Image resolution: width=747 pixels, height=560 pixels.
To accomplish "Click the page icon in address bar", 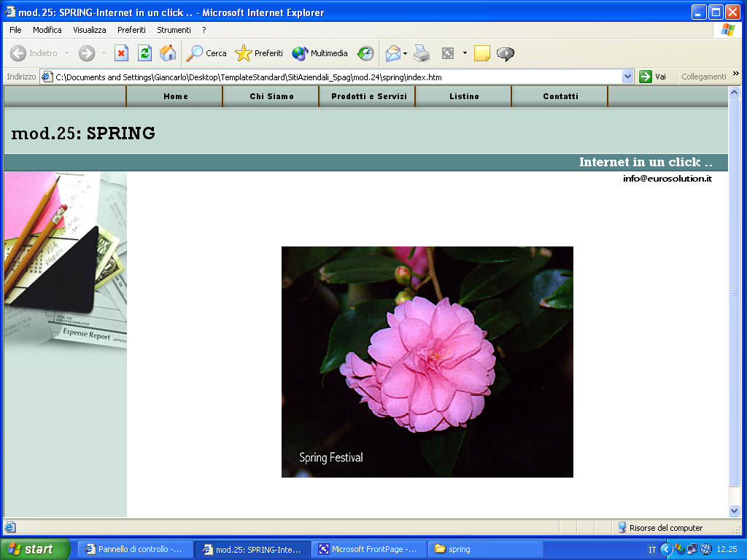I will coord(47,77).
